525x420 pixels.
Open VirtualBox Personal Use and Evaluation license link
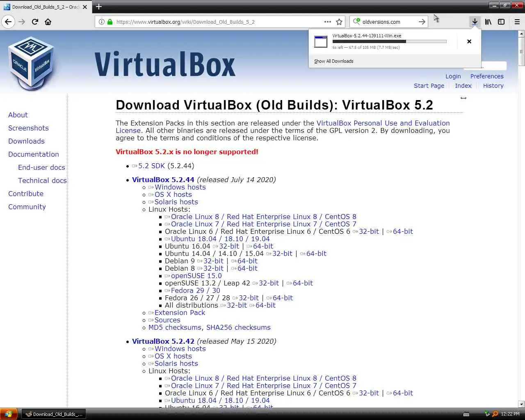(383, 123)
